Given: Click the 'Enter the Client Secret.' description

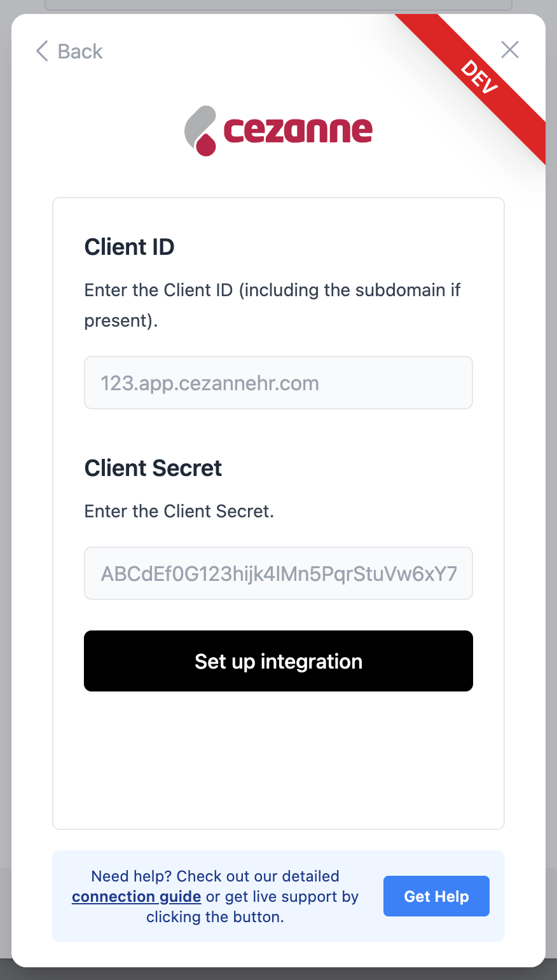Looking at the screenshot, I should click(x=179, y=511).
